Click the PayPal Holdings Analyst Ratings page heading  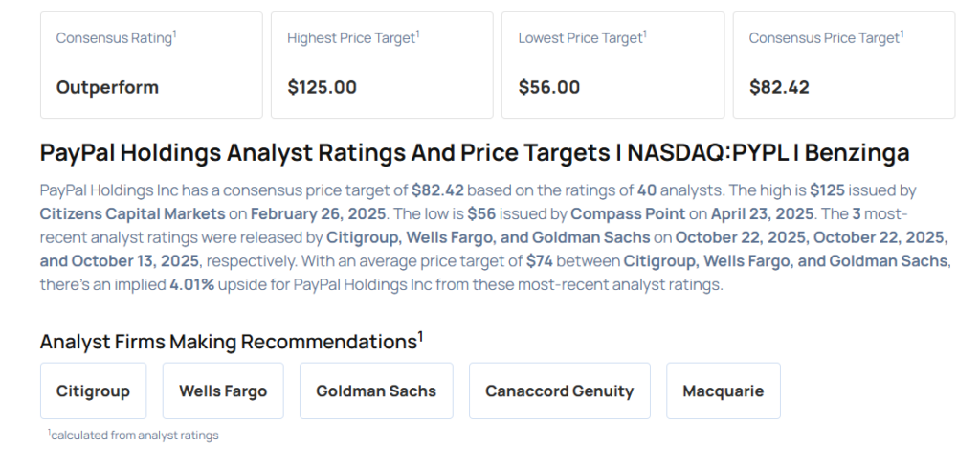pos(475,153)
